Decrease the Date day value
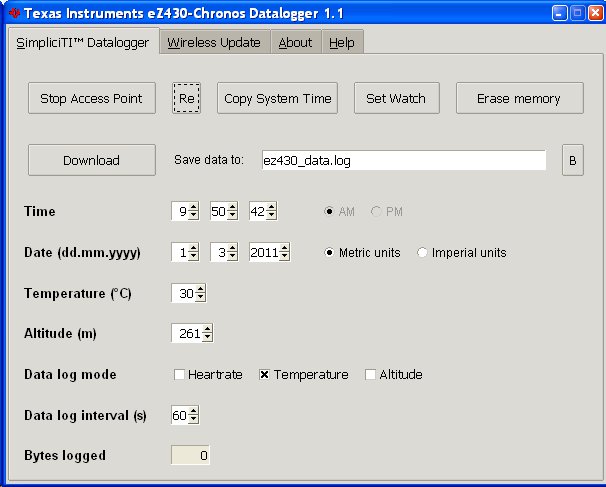The image size is (606, 487). point(194,256)
